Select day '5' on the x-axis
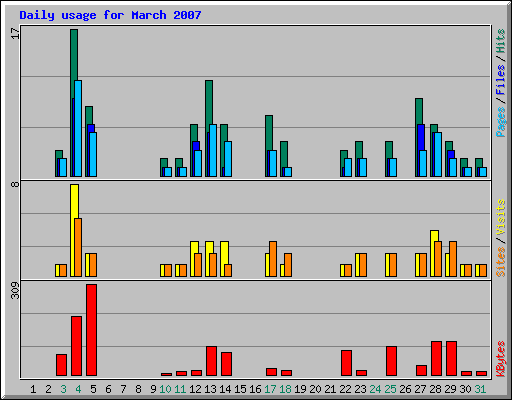Screen dimensions: 512x400 pyautogui.click(x=93, y=389)
